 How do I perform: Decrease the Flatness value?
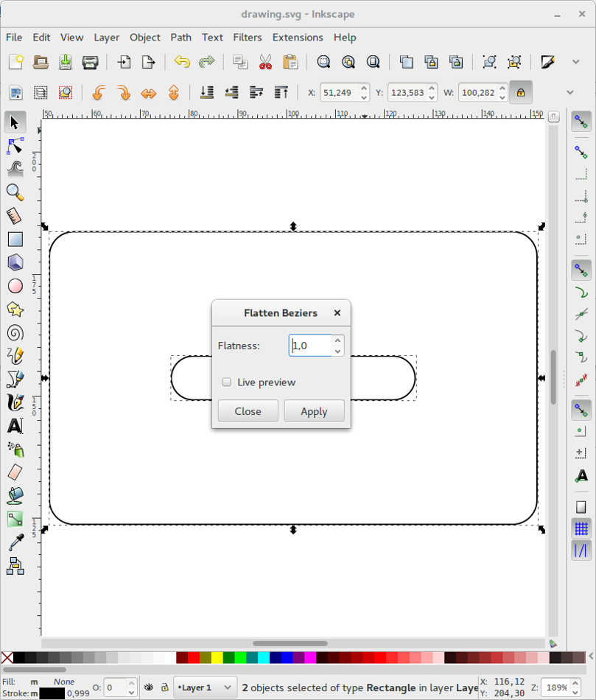pyautogui.click(x=338, y=351)
